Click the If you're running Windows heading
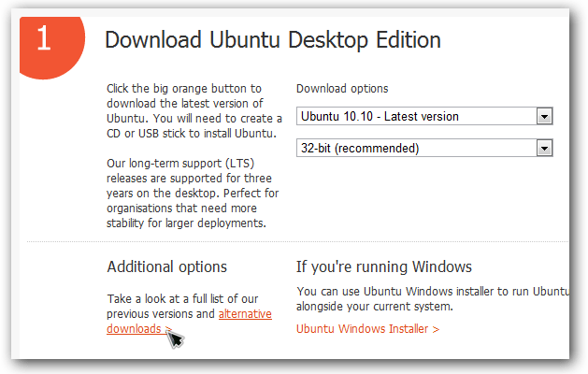Screen dimensions: 588x374 pyautogui.click(x=384, y=267)
